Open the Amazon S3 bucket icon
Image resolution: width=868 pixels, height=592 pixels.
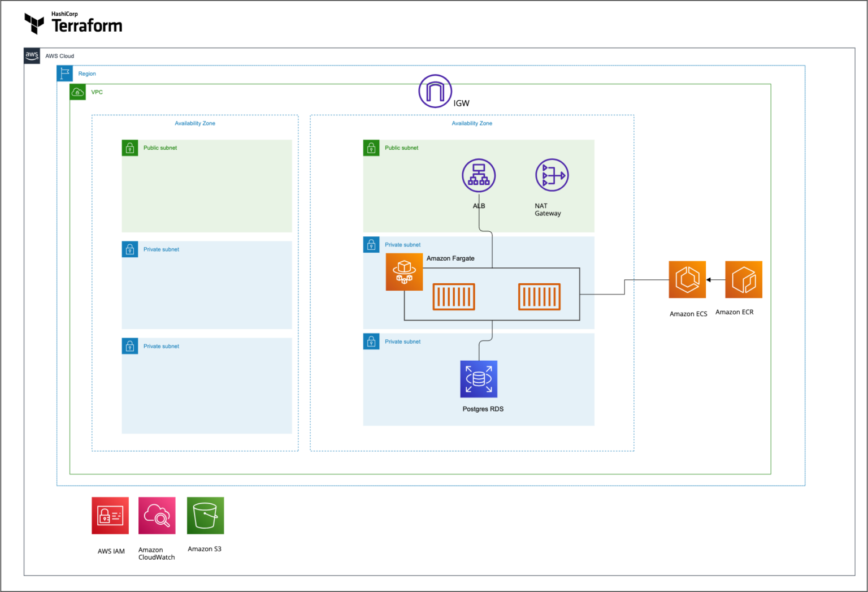pyautogui.click(x=205, y=515)
